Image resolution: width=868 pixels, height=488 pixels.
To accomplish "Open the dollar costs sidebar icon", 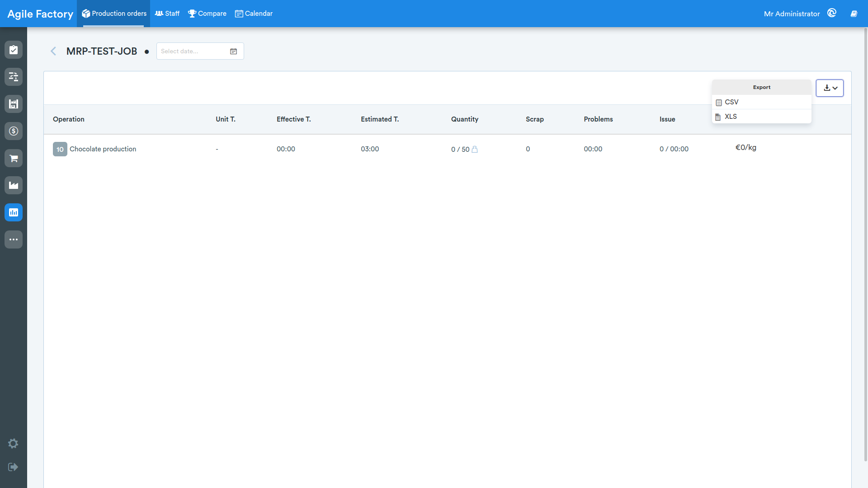I will tap(14, 131).
